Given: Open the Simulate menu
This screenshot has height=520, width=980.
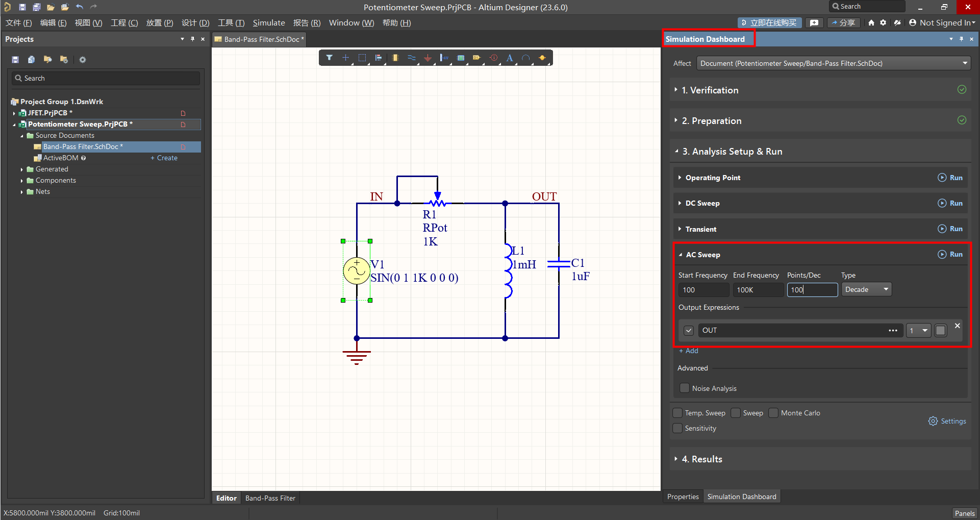Looking at the screenshot, I should [269, 23].
